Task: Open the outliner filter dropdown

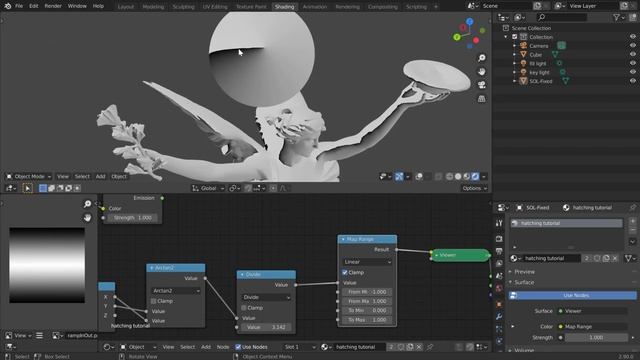Action: [619, 17]
